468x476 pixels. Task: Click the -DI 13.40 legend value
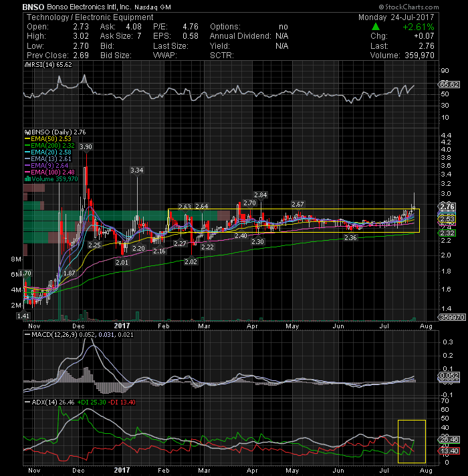click(122, 402)
